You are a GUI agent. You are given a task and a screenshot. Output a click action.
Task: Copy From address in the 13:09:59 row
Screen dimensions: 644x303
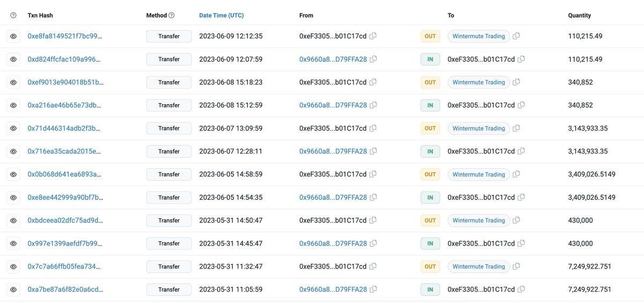pos(373,128)
